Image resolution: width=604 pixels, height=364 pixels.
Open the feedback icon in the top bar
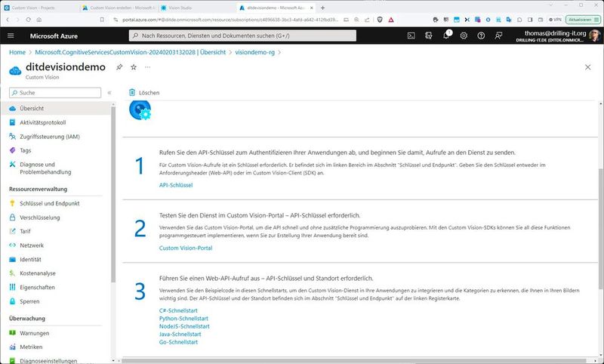[x=498, y=35]
